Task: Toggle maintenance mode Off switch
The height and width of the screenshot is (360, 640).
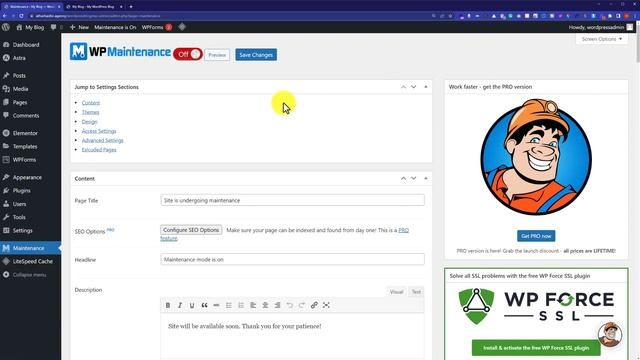Action: click(x=188, y=54)
